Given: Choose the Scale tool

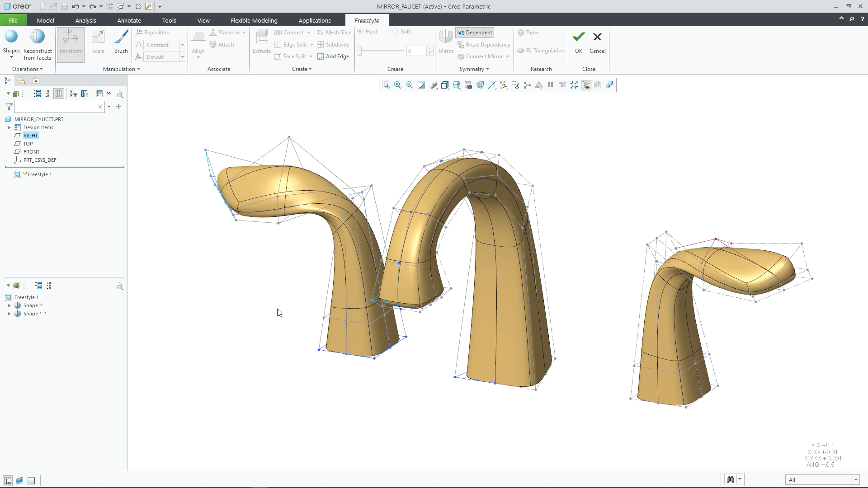Looking at the screenshot, I should point(98,42).
